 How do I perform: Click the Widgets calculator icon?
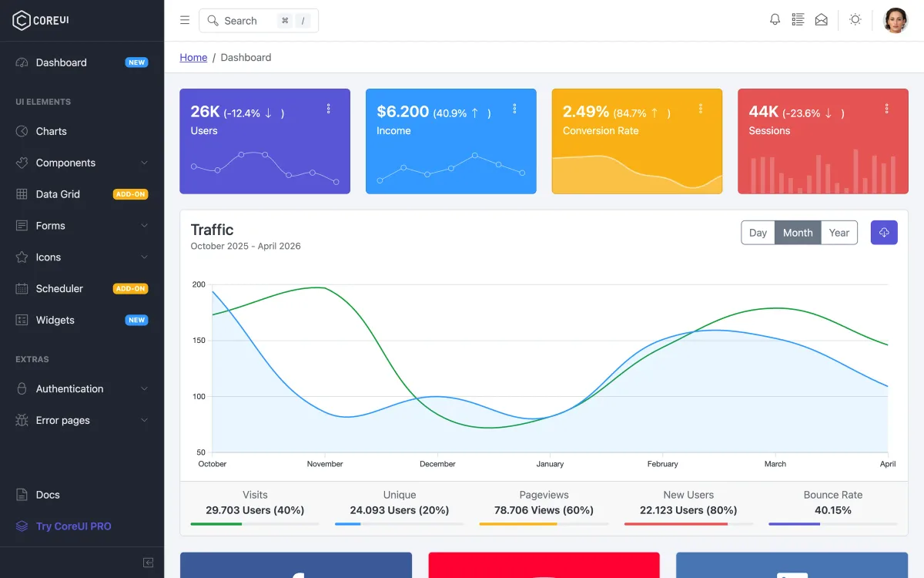pos(22,320)
